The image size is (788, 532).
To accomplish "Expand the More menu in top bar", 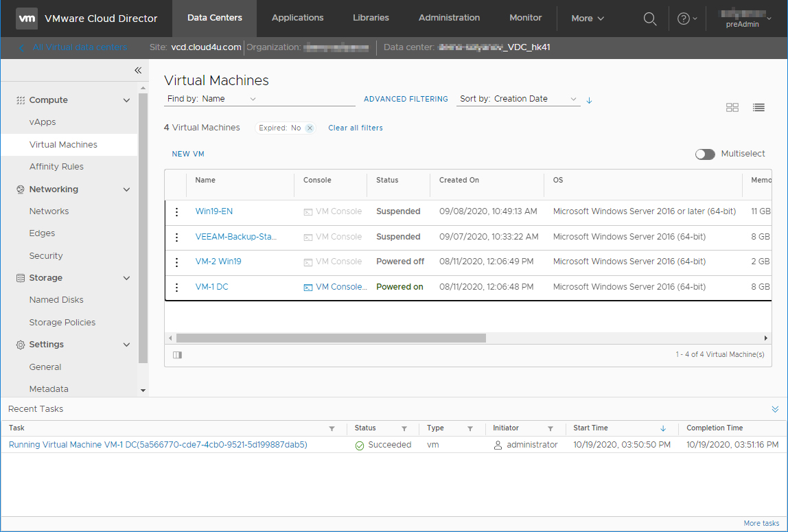I will pos(588,19).
